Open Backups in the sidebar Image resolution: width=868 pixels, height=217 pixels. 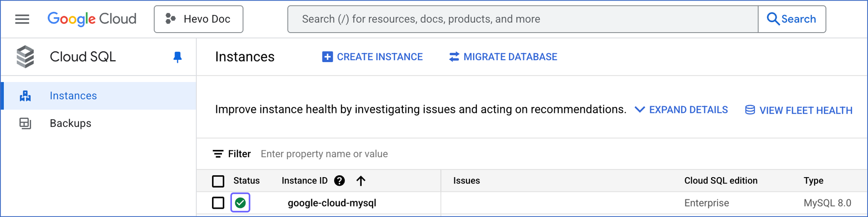pyautogui.click(x=99, y=123)
